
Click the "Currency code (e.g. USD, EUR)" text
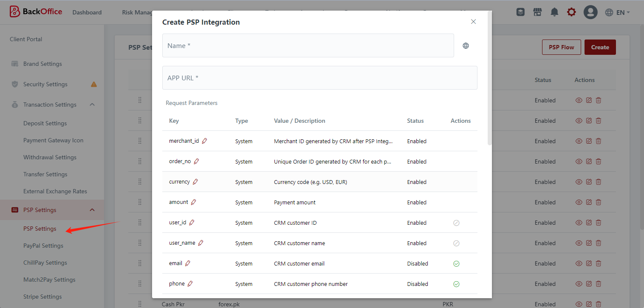pyautogui.click(x=311, y=182)
